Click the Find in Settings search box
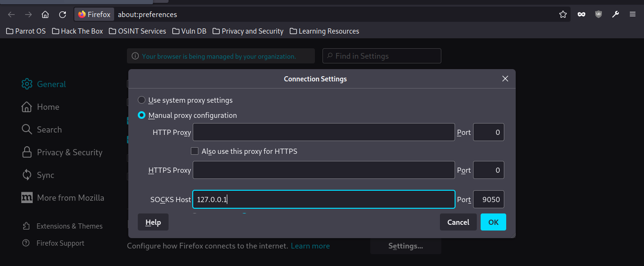 tap(382, 56)
